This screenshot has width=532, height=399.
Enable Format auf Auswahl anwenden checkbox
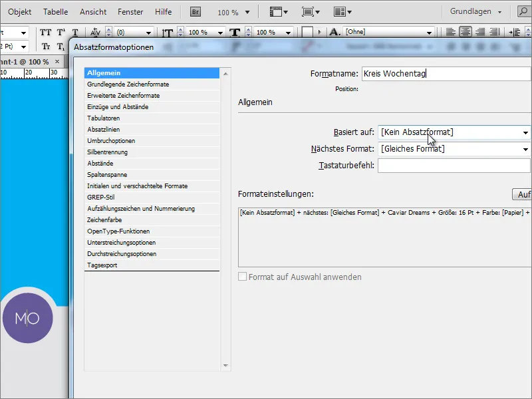coord(242,277)
